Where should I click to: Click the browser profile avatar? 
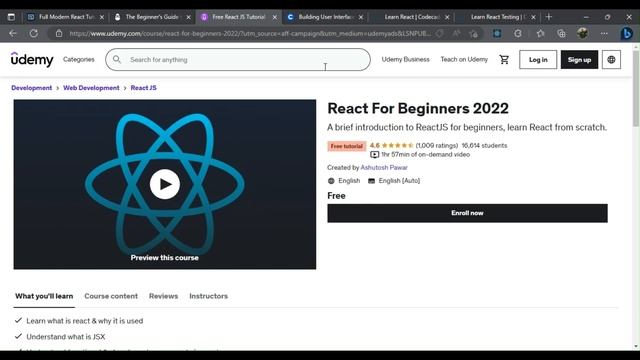click(582, 33)
